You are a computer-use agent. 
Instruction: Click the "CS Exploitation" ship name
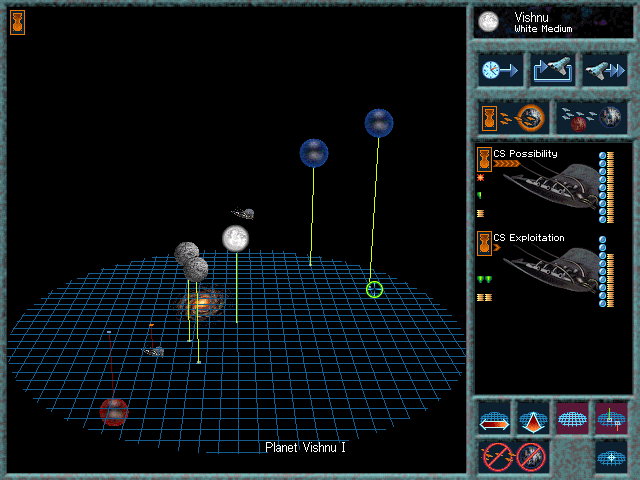[529, 238]
